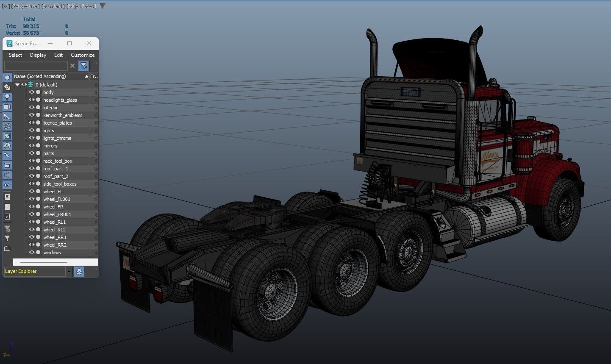
Task: Toggle Display Groups filter icon
Action: pyautogui.click(x=7, y=136)
